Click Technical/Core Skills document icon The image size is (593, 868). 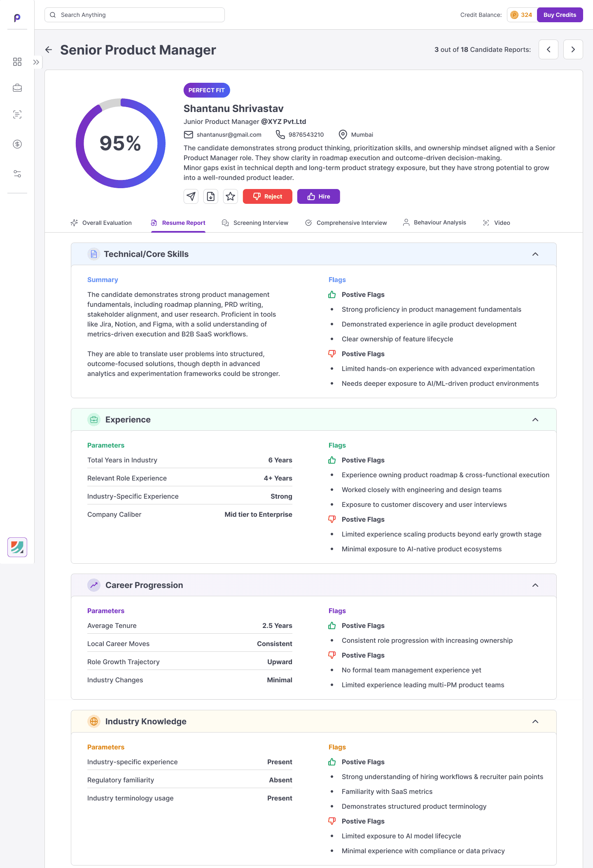click(x=94, y=254)
